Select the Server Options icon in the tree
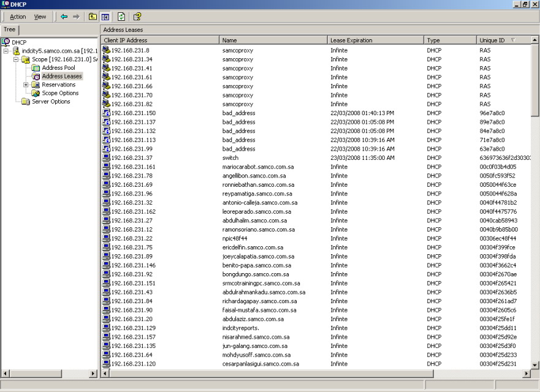The image size is (540, 392). tap(26, 102)
